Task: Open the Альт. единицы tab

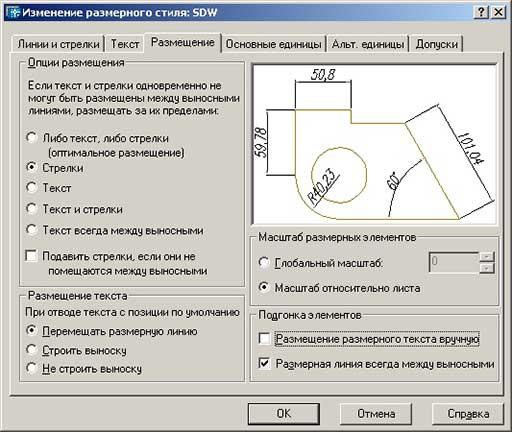Action: point(368,44)
